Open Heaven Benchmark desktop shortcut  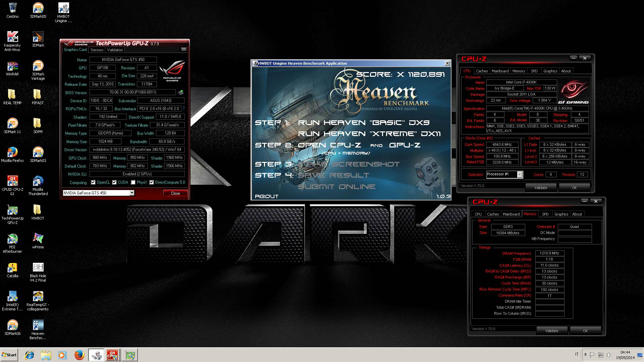coord(38,329)
